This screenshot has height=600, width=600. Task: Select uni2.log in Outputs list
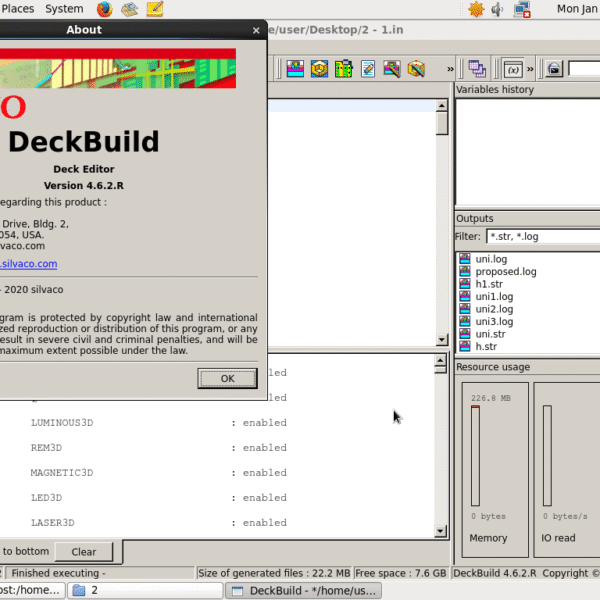pos(494,309)
